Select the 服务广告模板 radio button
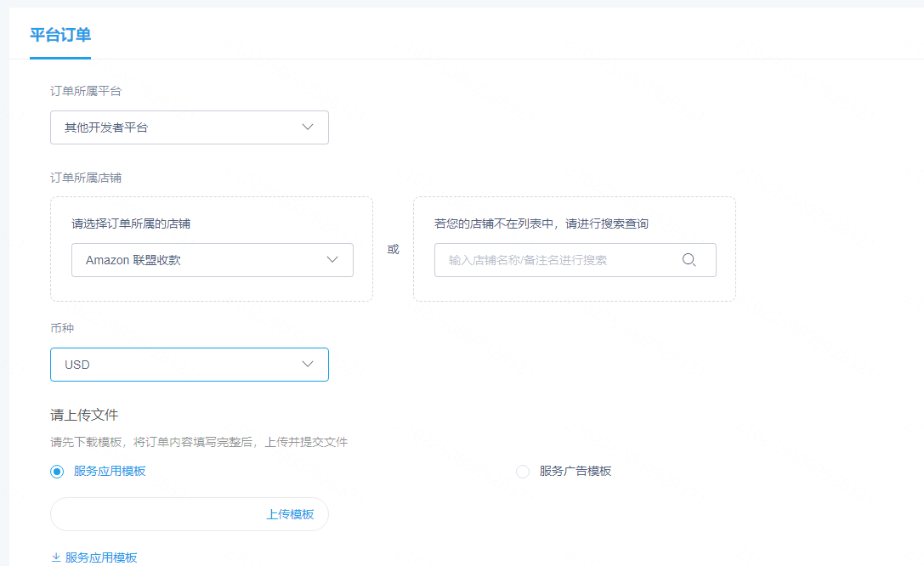Screen dimensions: 924x566 pyautogui.click(x=523, y=472)
